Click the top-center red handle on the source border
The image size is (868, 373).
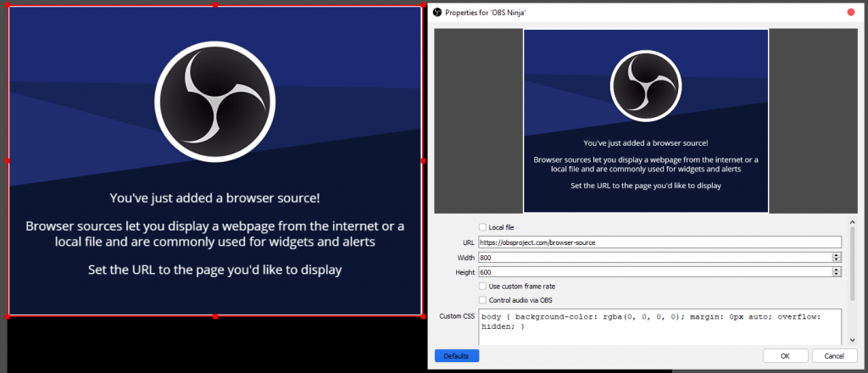click(x=215, y=6)
